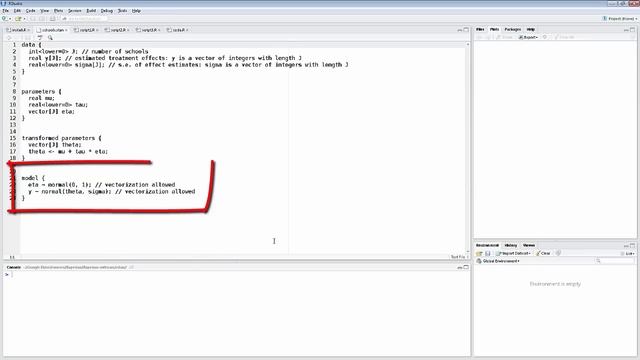This screenshot has width=640, height=360.
Task: Click the "real mu;" code line
Action: (x=41, y=98)
